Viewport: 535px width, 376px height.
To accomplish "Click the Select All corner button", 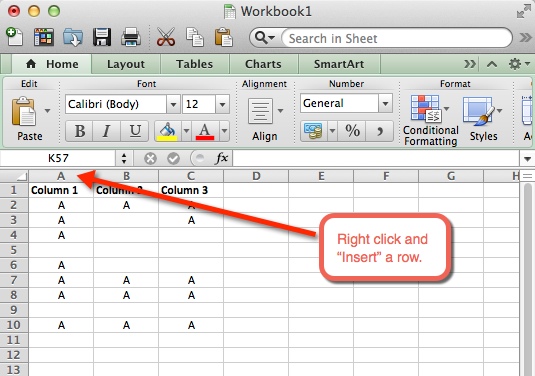I will 14,176.
